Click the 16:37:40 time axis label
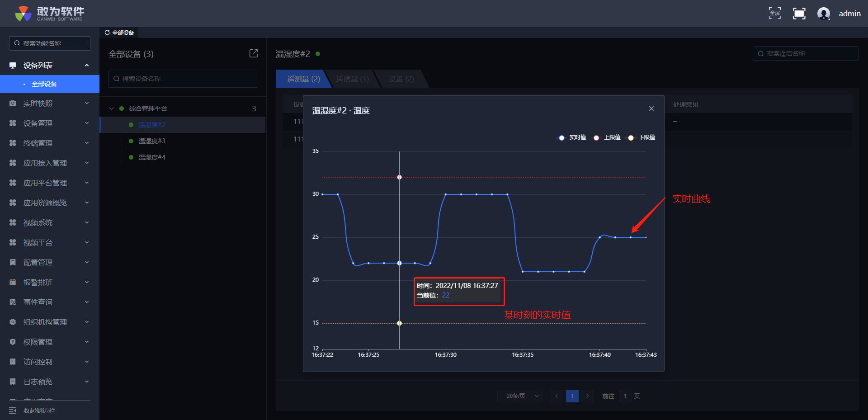The height and width of the screenshot is (420, 868). pos(600,355)
